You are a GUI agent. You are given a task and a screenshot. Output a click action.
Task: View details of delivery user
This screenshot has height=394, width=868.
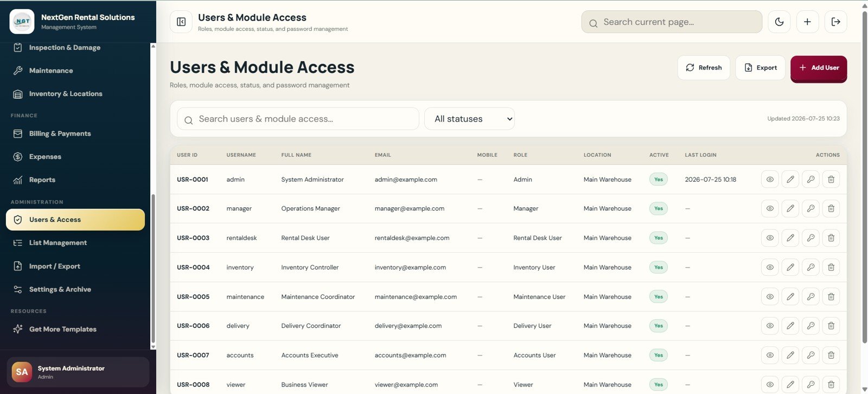pos(770,326)
